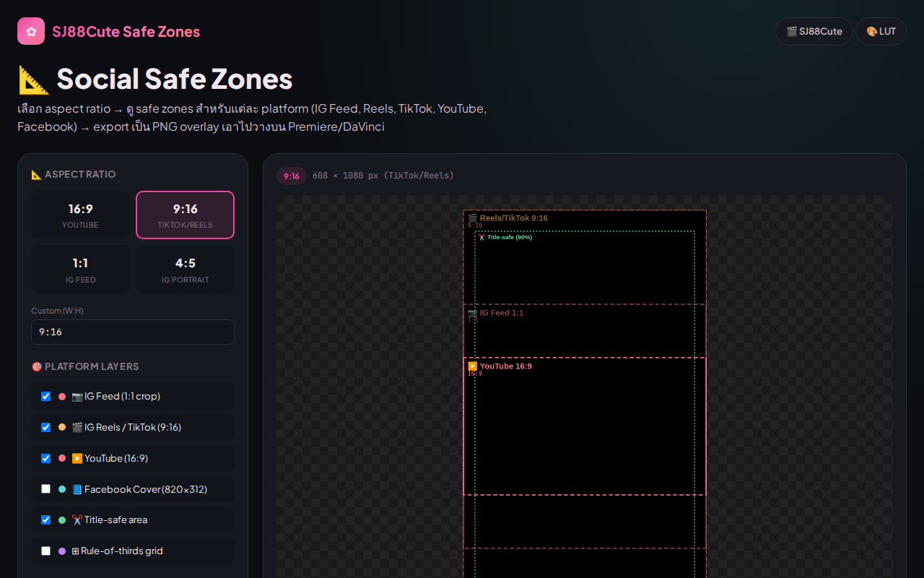
Task: Choose the 4:5 IG Portrait ratio
Action: click(x=186, y=269)
